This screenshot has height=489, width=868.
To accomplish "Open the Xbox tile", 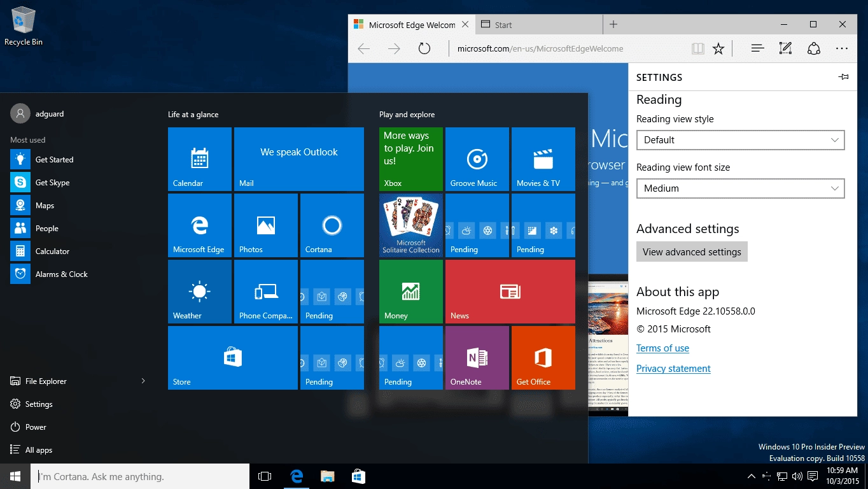I will [411, 159].
